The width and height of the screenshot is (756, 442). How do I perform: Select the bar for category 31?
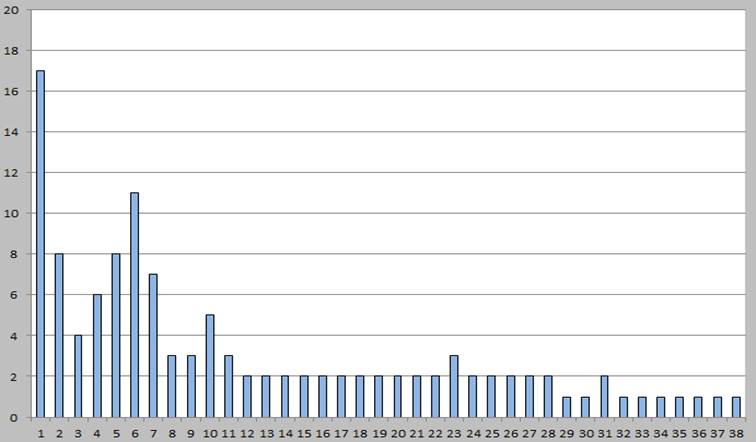pyautogui.click(x=604, y=397)
